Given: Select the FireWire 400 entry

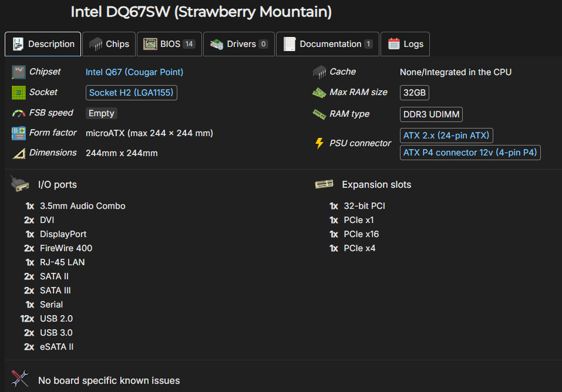Looking at the screenshot, I should click(66, 248).
